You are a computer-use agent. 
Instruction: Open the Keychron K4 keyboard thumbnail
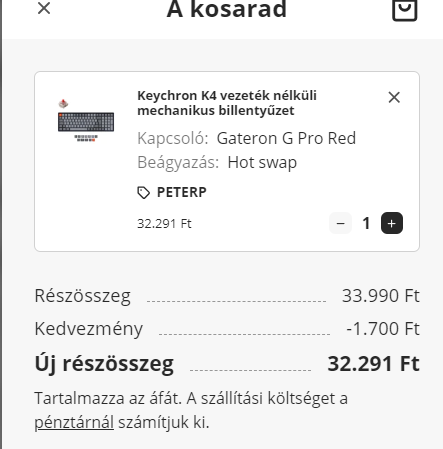click(x=86, y=120)
